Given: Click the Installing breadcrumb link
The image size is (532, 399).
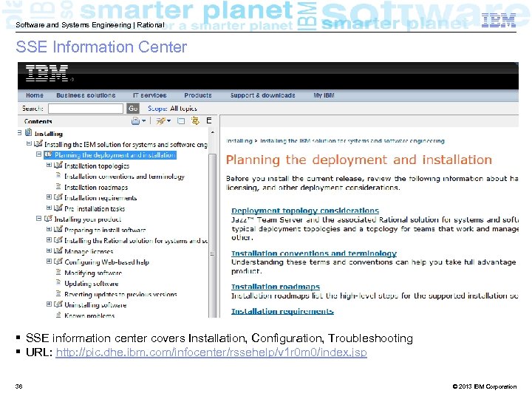Looking at the screenshot, I should (239, 141).
